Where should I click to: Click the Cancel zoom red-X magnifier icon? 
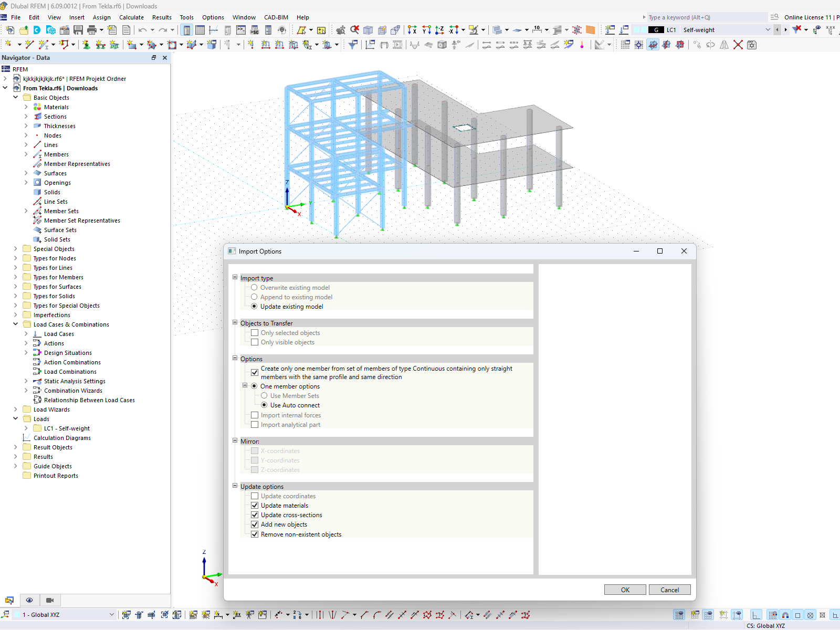(x=354, y=30)
